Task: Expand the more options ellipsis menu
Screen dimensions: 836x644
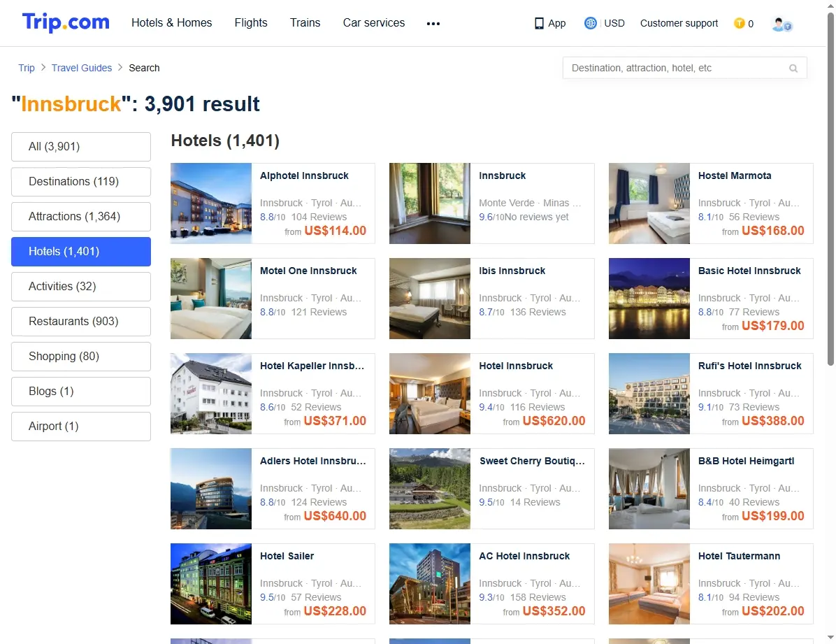Action: [433, 24]
